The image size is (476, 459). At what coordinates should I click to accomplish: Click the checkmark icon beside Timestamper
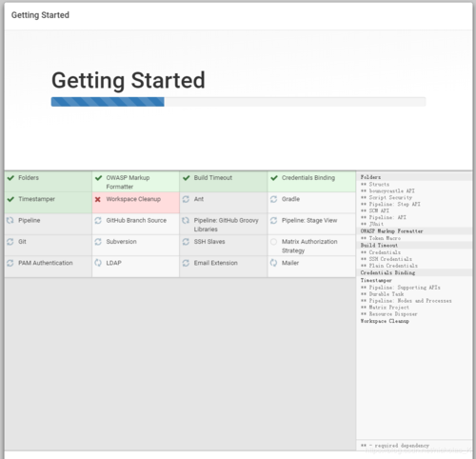tap(10, 199)
